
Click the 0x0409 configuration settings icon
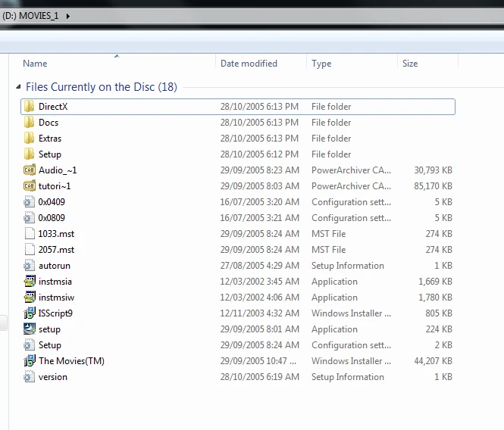click(x=30, y=202)
